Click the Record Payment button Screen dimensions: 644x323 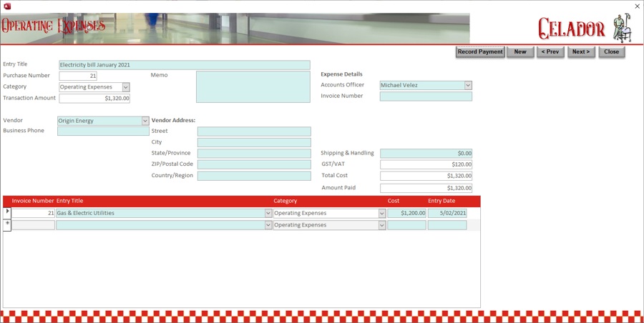tap(480, 51)
